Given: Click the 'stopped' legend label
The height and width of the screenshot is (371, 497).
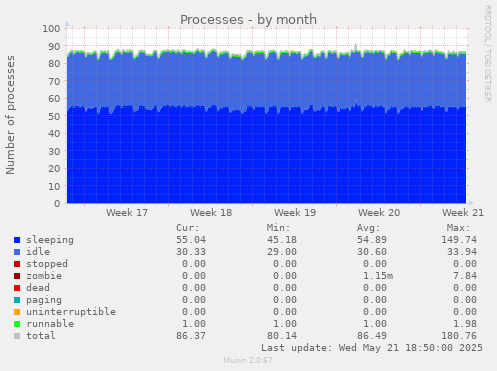Looking at the screenshot, I should tap(47, 264).
